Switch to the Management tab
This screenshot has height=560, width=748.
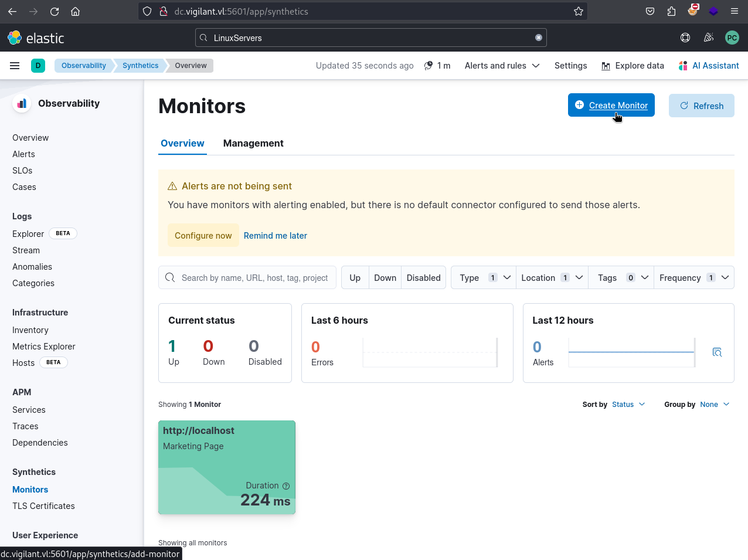pyautogui.click(x=253, y=143)
